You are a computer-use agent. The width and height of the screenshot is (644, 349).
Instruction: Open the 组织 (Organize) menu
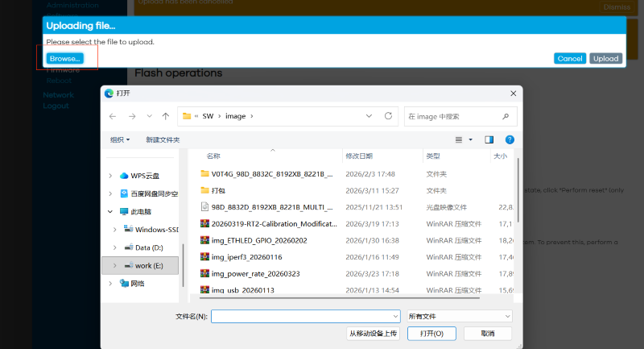pyautogui.click(x=120, y=139)
